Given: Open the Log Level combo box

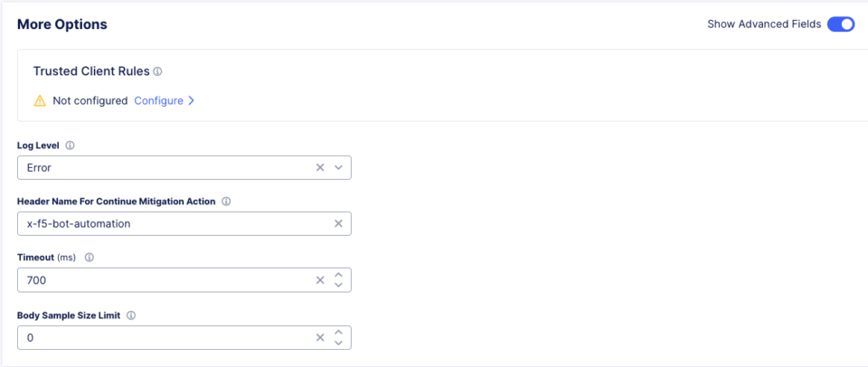Looking at the screenshot, I should point(184,168).
